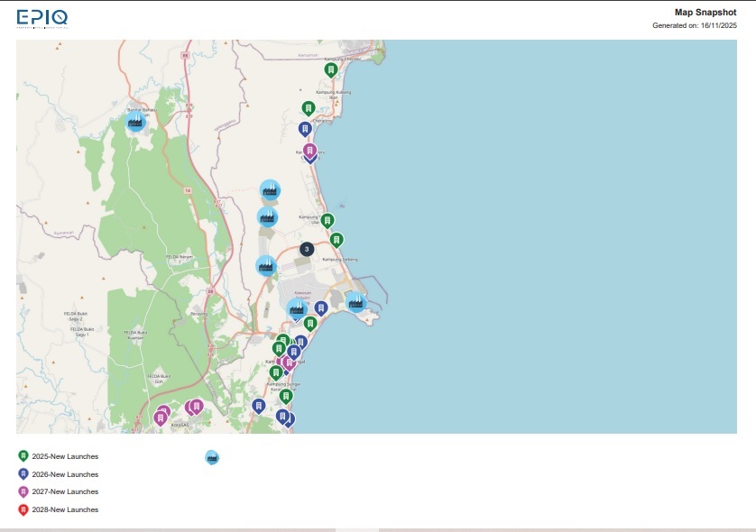Click the factory icon in the legend
756x532 pixels.
pos(212,457)
